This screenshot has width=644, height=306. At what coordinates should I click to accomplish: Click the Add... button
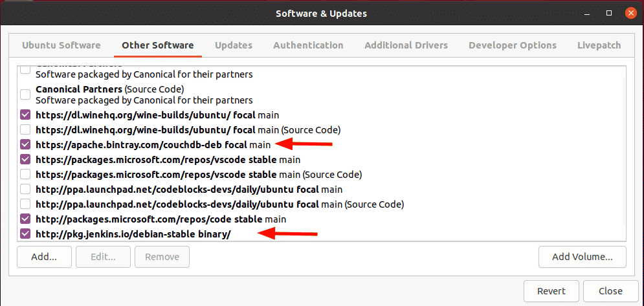44,257
